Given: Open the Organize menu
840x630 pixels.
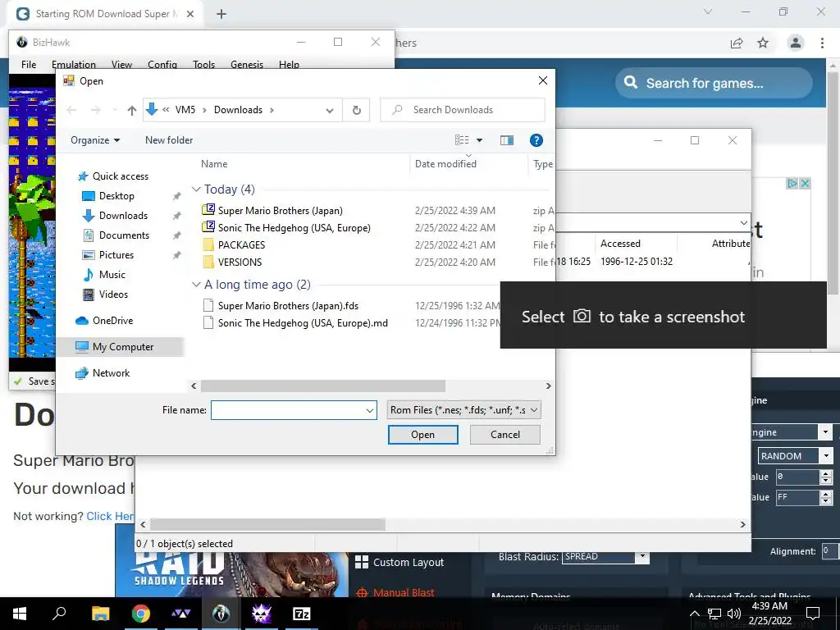Looking at the screenshot, I should [95, 140].
